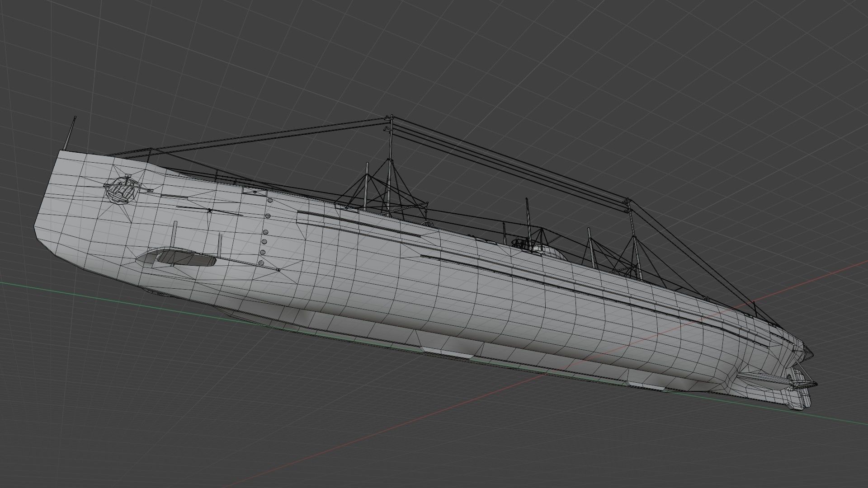Select the thin jack staff at the bow tip
The height and width of the screenshot is (488, 868).
pyautogui.click(x=70, y=133)
